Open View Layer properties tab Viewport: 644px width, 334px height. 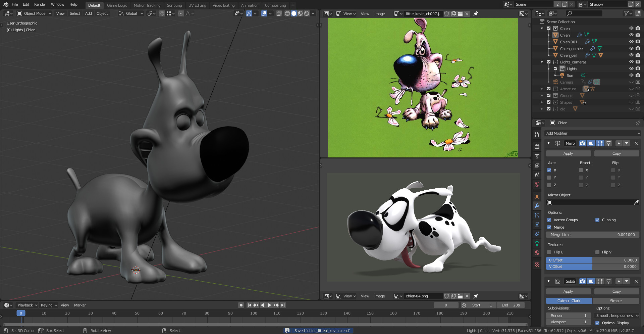pyautogui.click(x=537, y=165)
